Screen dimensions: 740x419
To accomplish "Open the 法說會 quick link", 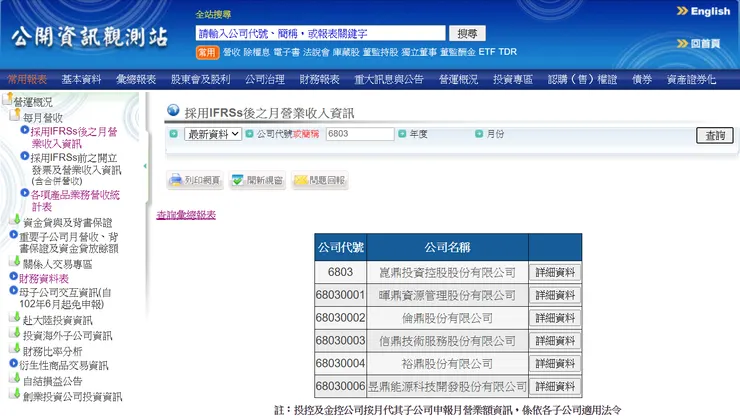I will tap(316, 52).
